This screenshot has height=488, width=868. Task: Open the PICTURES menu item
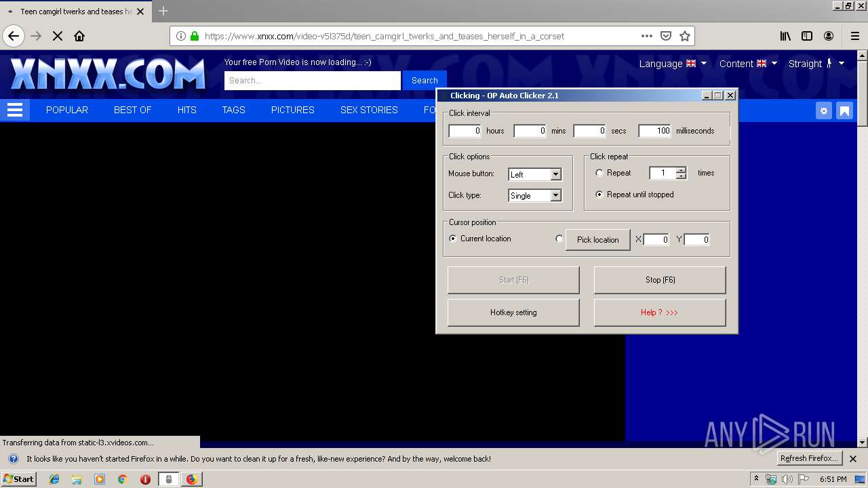[293, 110]
